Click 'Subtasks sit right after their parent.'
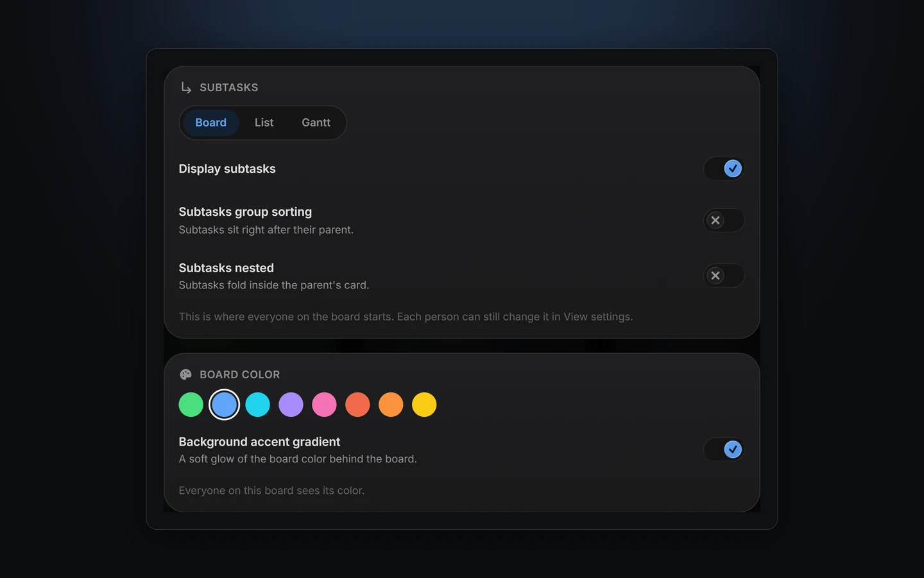This screenshot has height=578, width=924. [x=266, y=230]
